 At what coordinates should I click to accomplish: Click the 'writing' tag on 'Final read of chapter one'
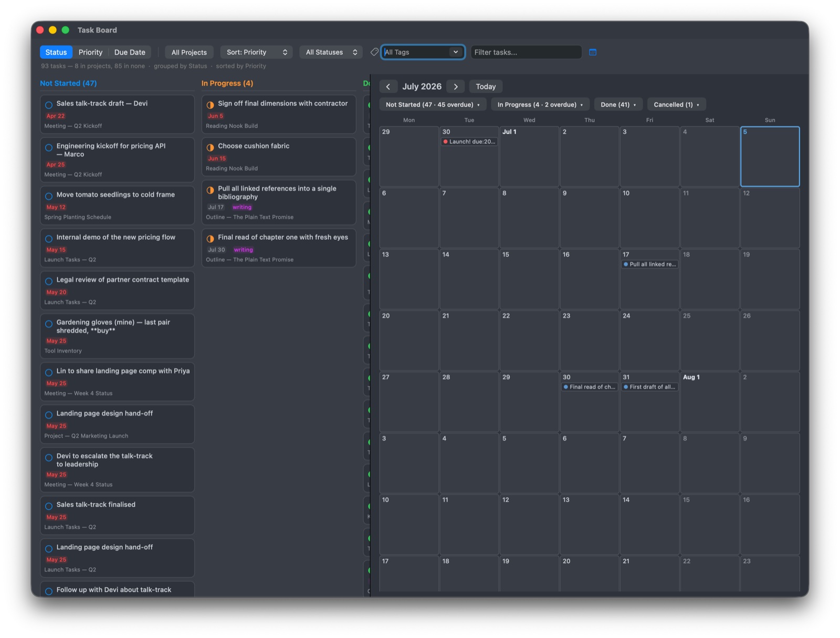tap(244, 250)
